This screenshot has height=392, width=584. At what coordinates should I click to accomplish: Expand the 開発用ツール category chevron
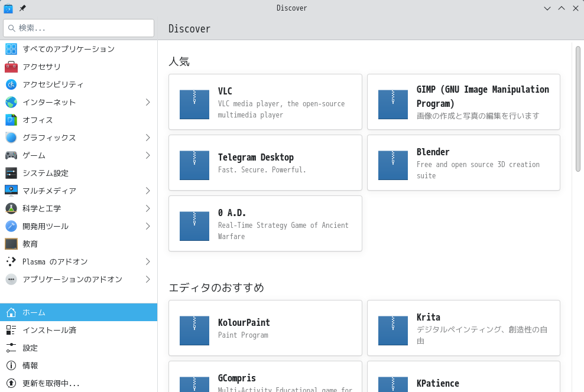(x=148, y=226)
